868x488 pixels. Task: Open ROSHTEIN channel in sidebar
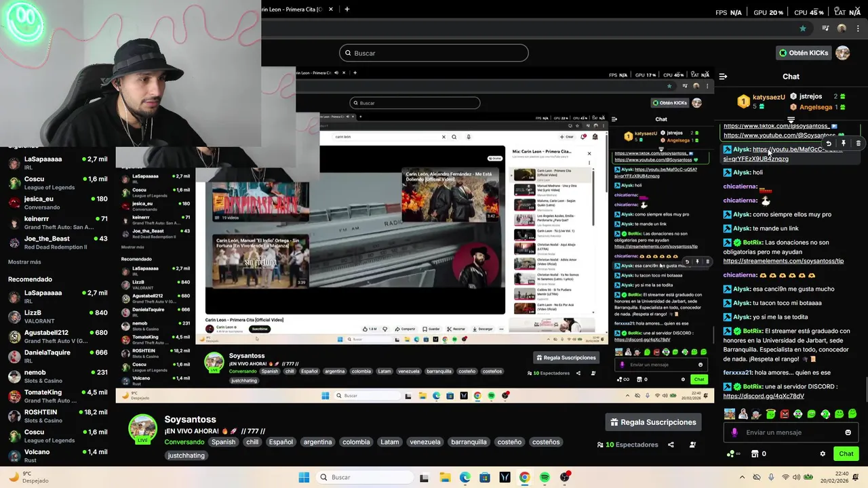58,415
